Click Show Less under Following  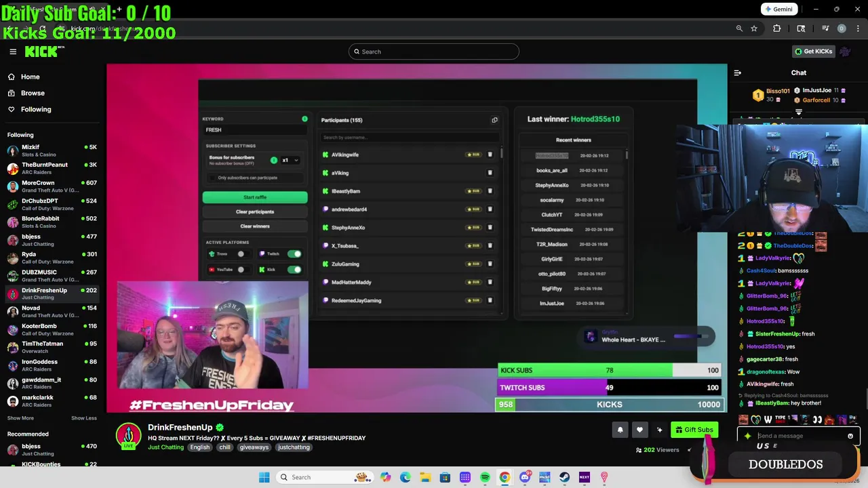[84, 418]
